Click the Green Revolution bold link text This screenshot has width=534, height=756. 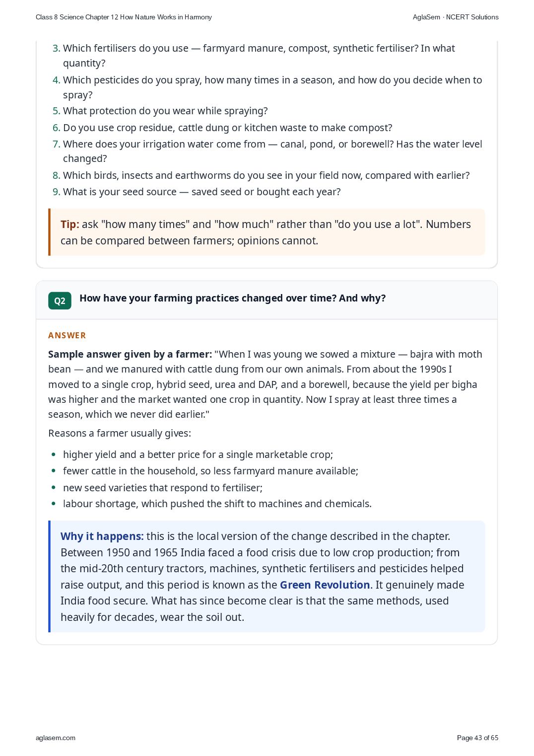325,585
